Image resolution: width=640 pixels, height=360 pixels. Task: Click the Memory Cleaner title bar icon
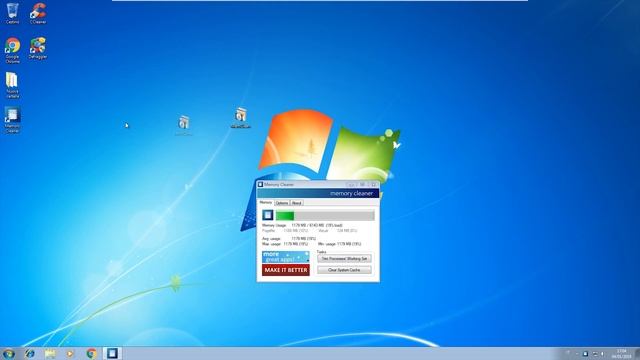tap(260, 184)
